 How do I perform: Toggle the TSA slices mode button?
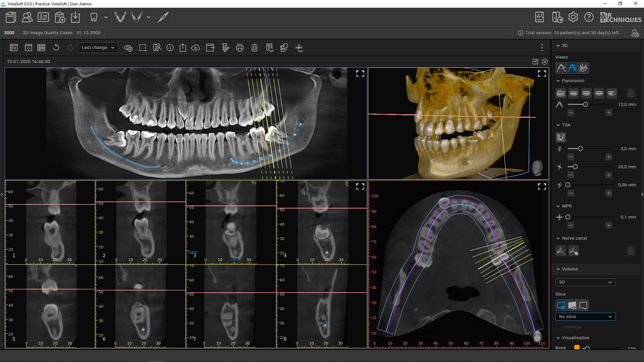coord(561,137)
